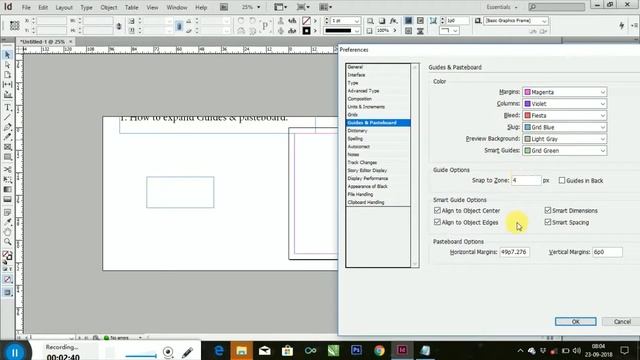Select the Gap tool
This screenshot has height=360, width=640.
7,84
